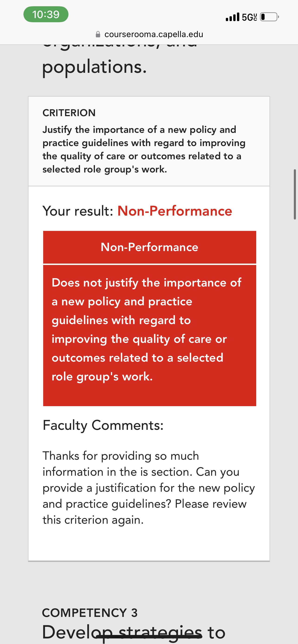The width and height of the screenshot is (298, 644).
Task: Click the 'Your result:' label
Action: pos(78,211)
